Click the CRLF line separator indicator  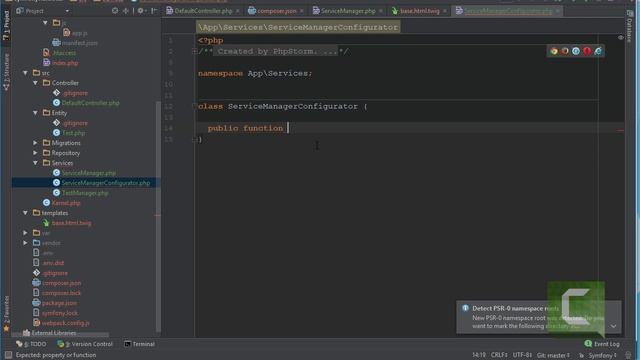[499, 355]
